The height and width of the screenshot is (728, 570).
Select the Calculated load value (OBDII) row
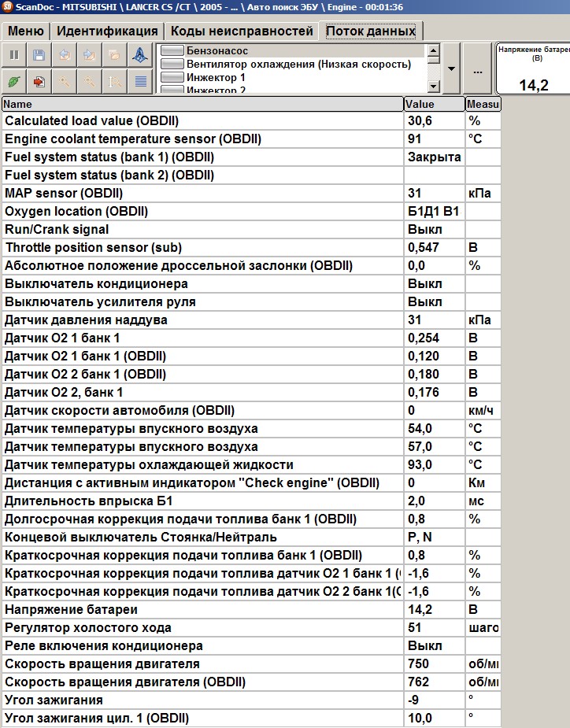click(251, 120)
